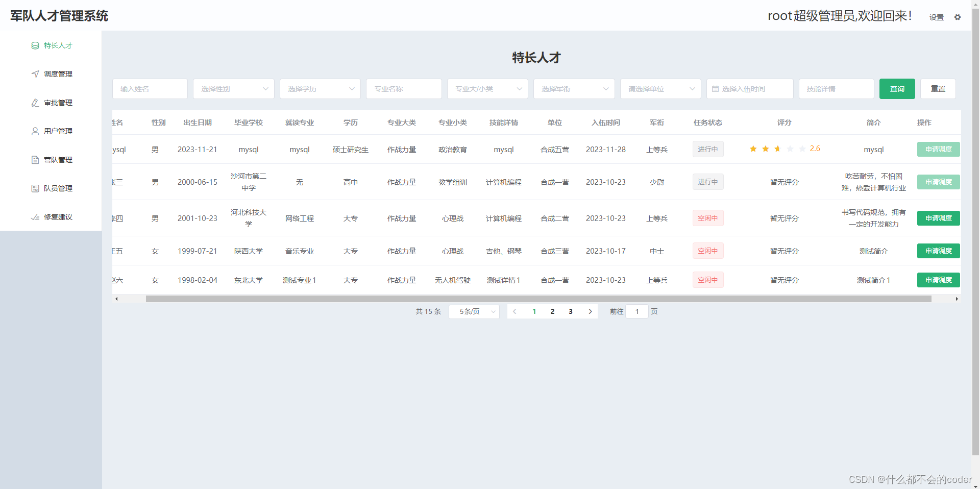Click 政治教育 cell
The width and height of the screenshot is (980, 489).
(x=453, y=150)
